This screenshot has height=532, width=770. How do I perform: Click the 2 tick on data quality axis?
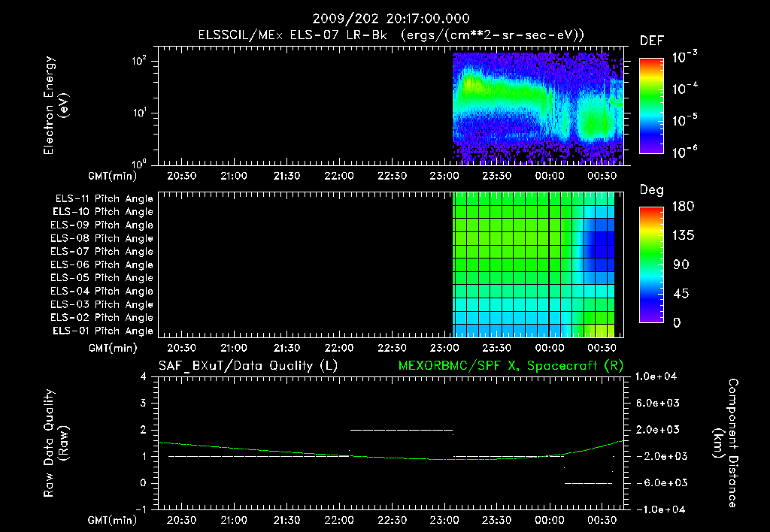point(143,429)
